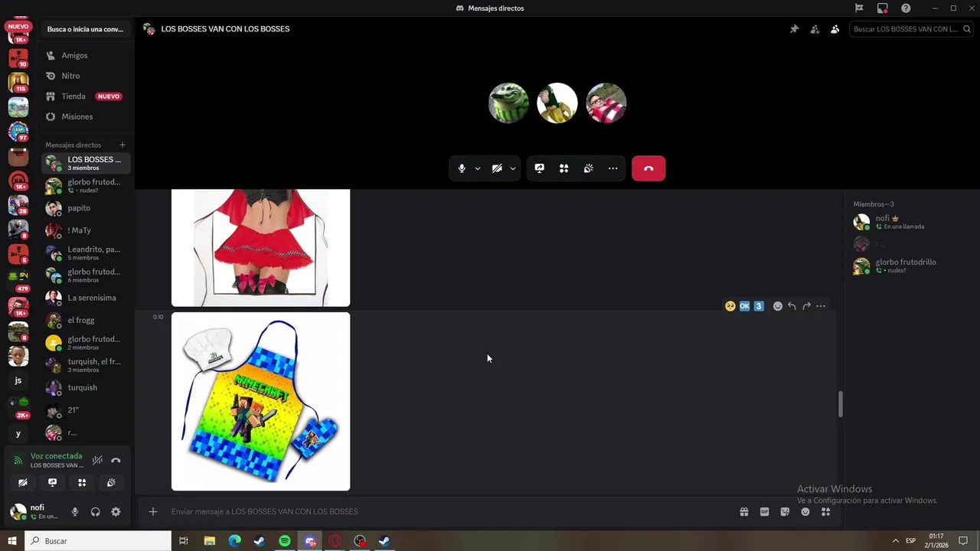980x551 pixels.
Task: Open glorbo frutodrillo in the members list
Action: [x=910, y=266]
